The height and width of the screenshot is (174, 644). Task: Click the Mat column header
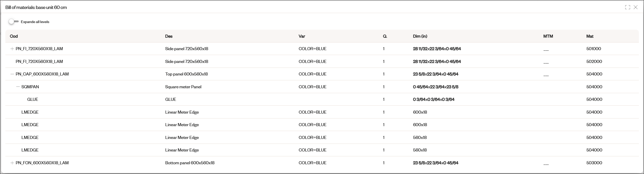pos(590,36)
